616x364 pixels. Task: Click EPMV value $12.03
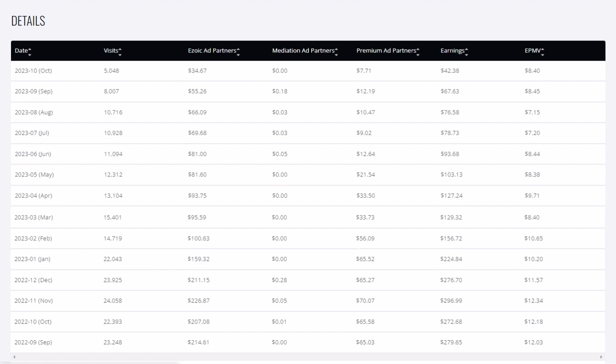tap(534, 342)
